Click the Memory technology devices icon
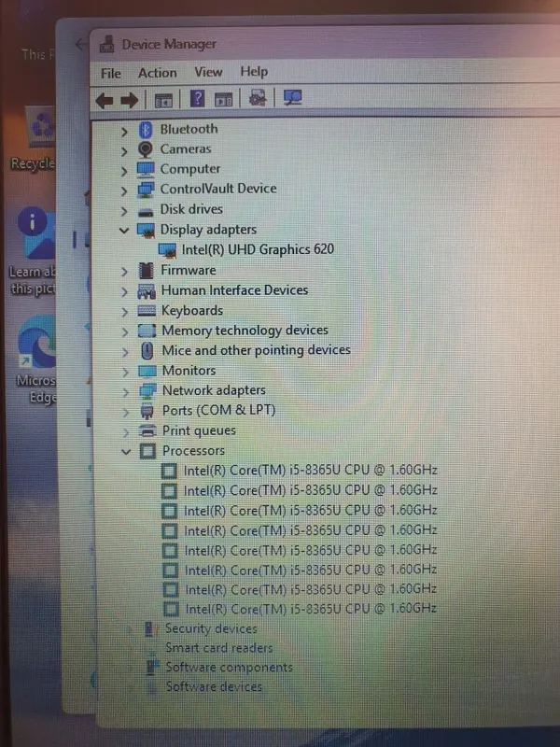The height and width of the screenshot is (747, 560). (x=147, y=331)
